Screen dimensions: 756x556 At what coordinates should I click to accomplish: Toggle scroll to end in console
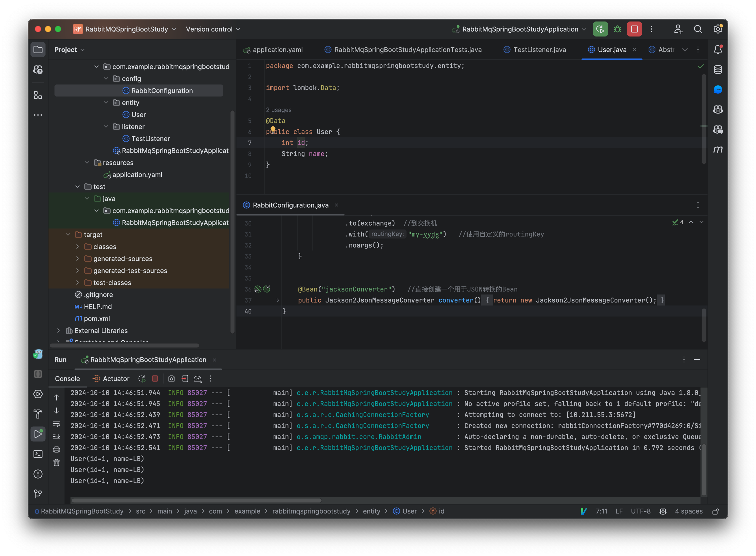tap(56, 436)
